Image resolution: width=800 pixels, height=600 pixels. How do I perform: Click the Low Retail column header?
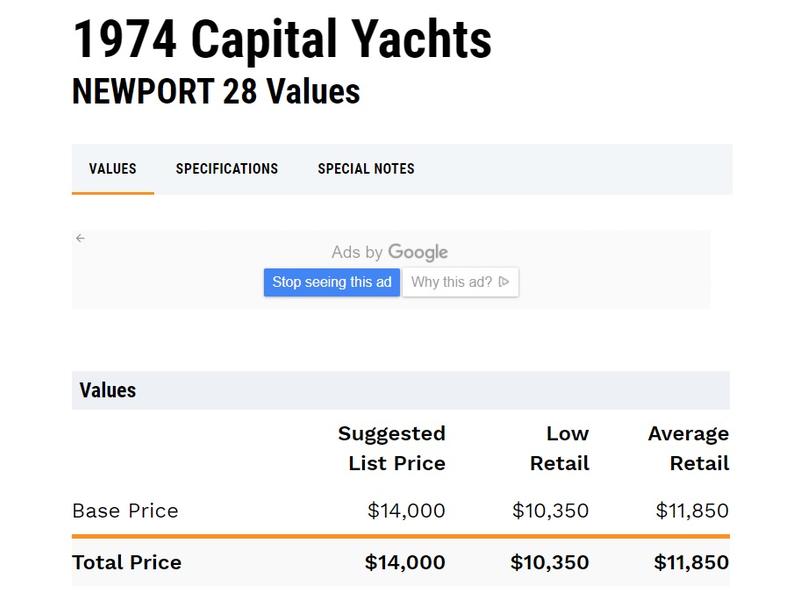(x=560, y=448)
